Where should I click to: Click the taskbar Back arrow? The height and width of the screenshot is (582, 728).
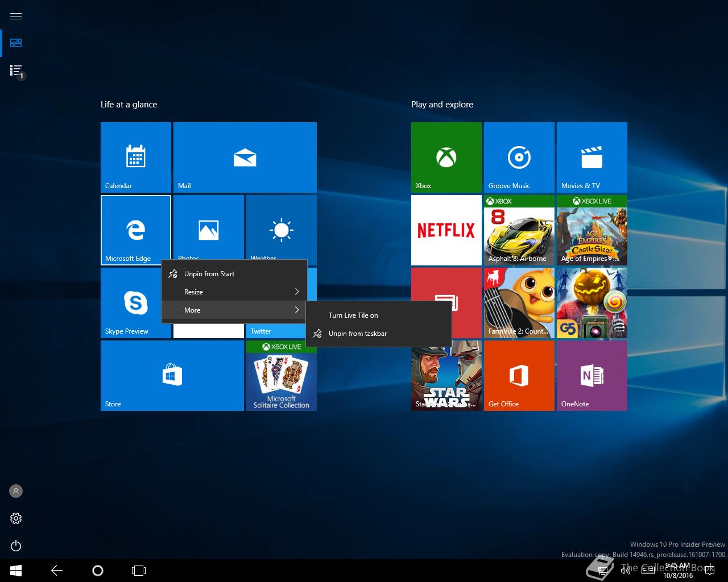tap(57, 571)
